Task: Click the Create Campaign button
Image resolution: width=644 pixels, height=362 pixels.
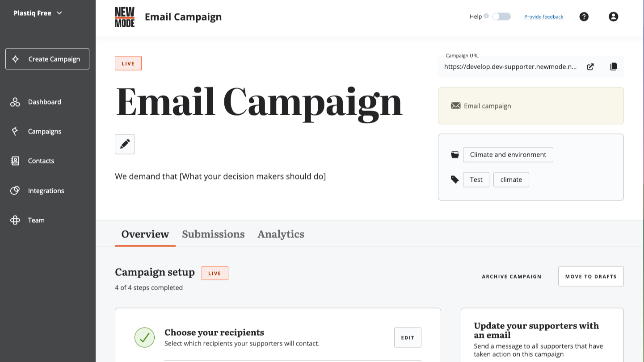Action: point(47,59)
